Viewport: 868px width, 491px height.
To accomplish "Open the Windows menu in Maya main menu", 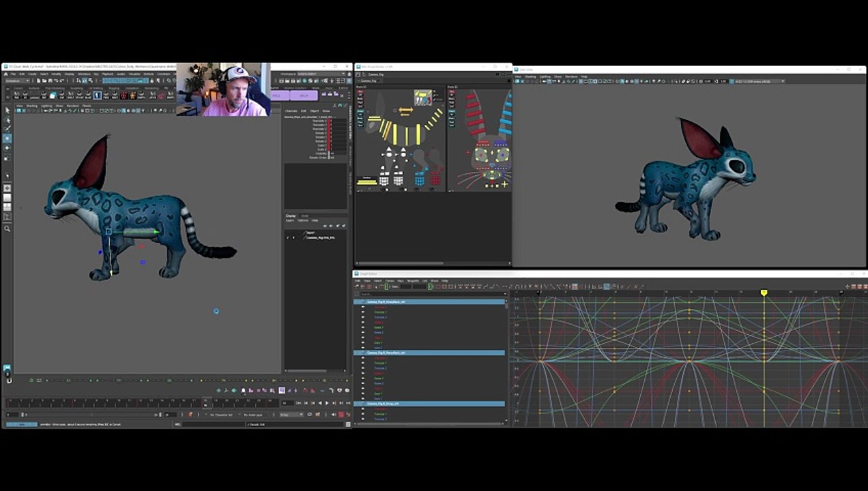I will click(x=83, y=74).
